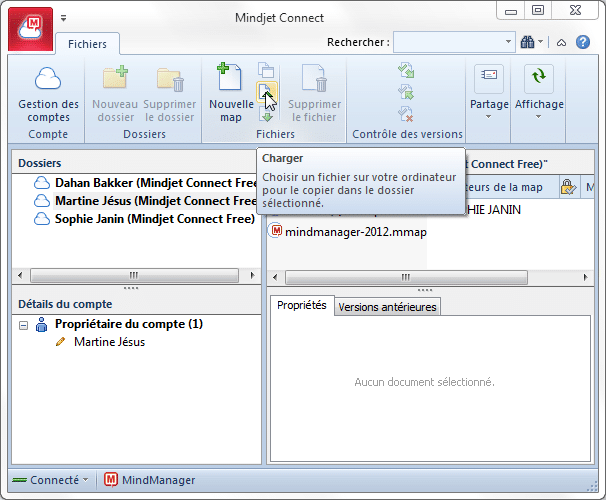Click the cloud icon beside Sophie Janin
The height and width of the screenshot is (500, 606).
click(x=42, y=219)
